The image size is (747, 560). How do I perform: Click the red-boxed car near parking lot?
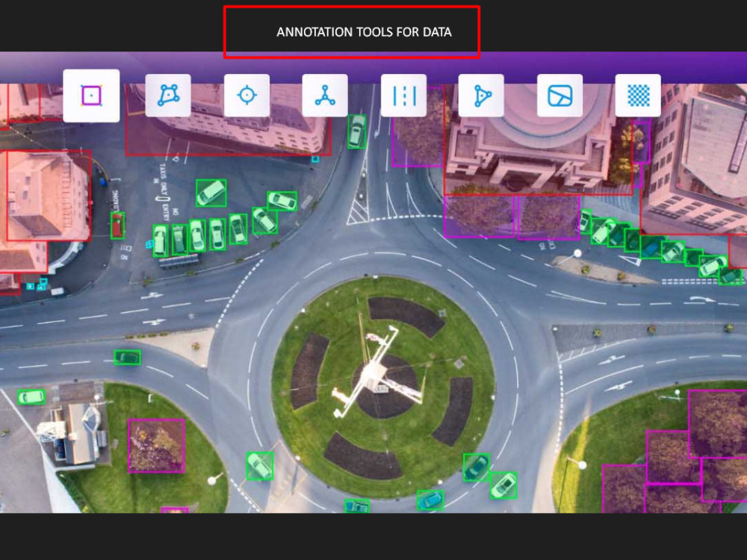(117, 225)
